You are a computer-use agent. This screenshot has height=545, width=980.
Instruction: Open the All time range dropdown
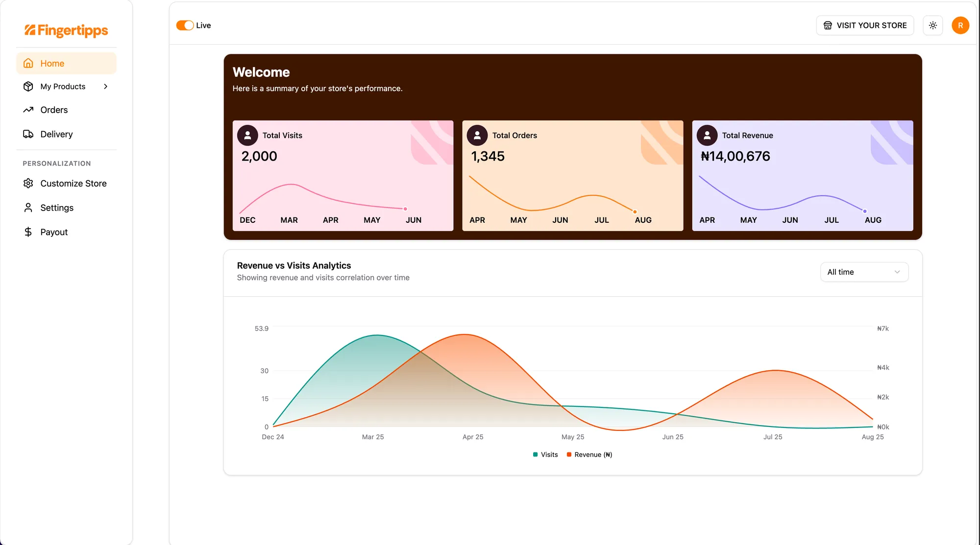point(864,272)
